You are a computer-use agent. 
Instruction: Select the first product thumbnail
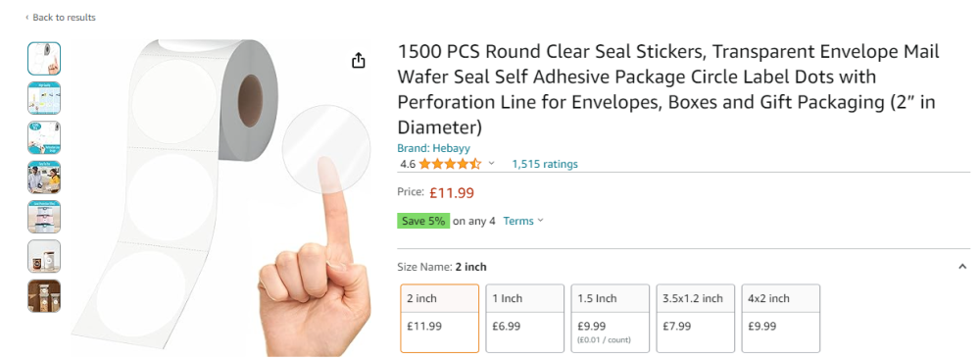tap(44, 58)
